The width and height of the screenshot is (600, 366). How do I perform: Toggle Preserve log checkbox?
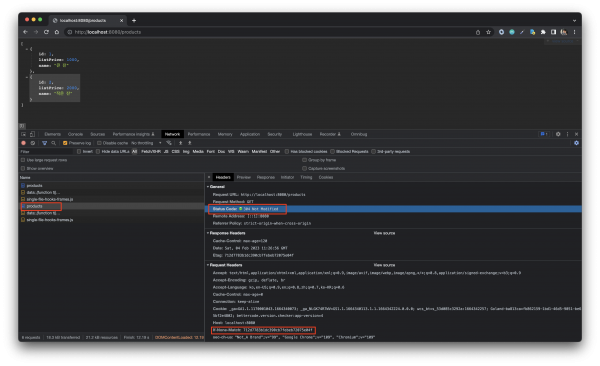click(65, 143)
